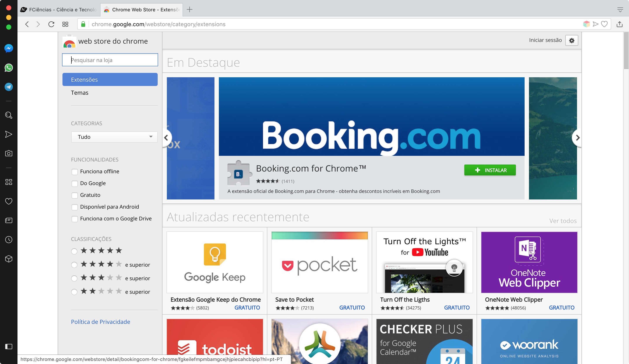The image size is (629, 364).
Task: Click the settings gear next to Iniciar sessão
Action: pyautogui.click(x=572, y=40)
